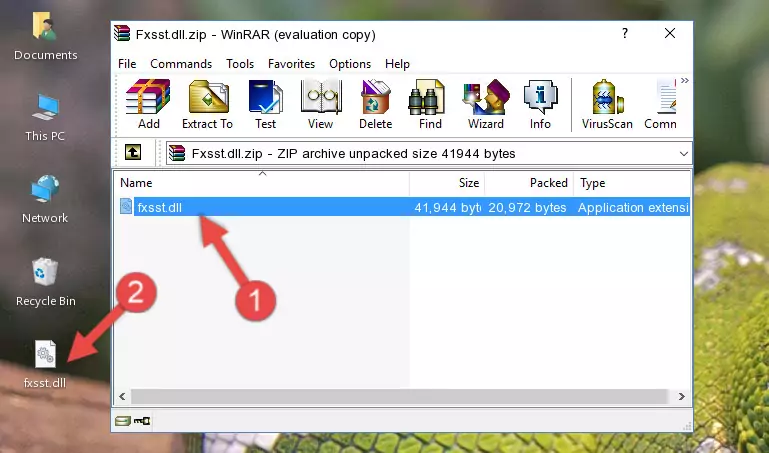The height and width of the screenshot is (453, 769).
Task: Show archive Info
Action: coord(540,104)
